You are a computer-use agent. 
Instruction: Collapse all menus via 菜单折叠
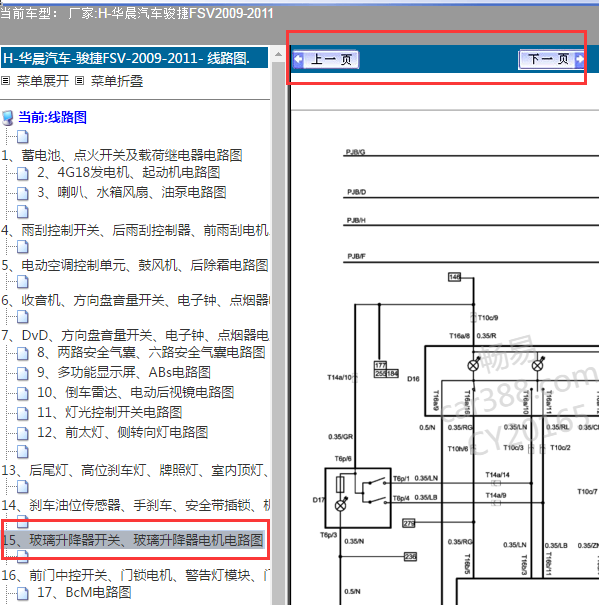117,81
